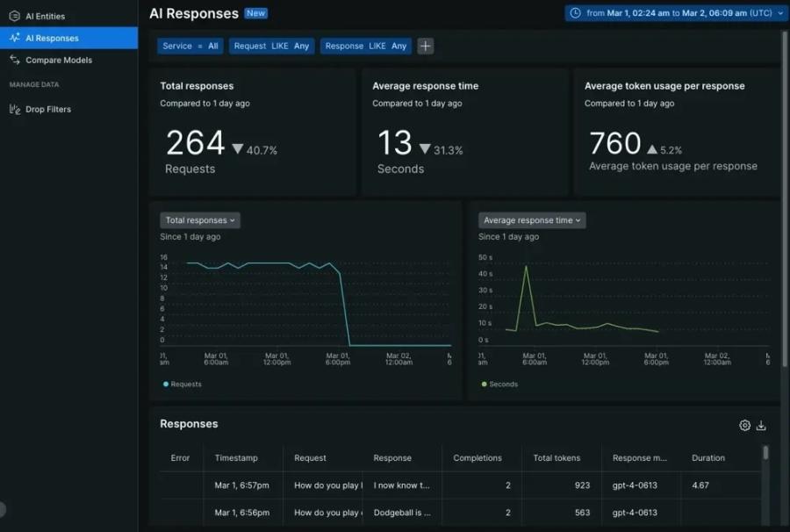Screen dimensions: 790x532
Task: Click the Total responses card title
Action: pos(197,86)
